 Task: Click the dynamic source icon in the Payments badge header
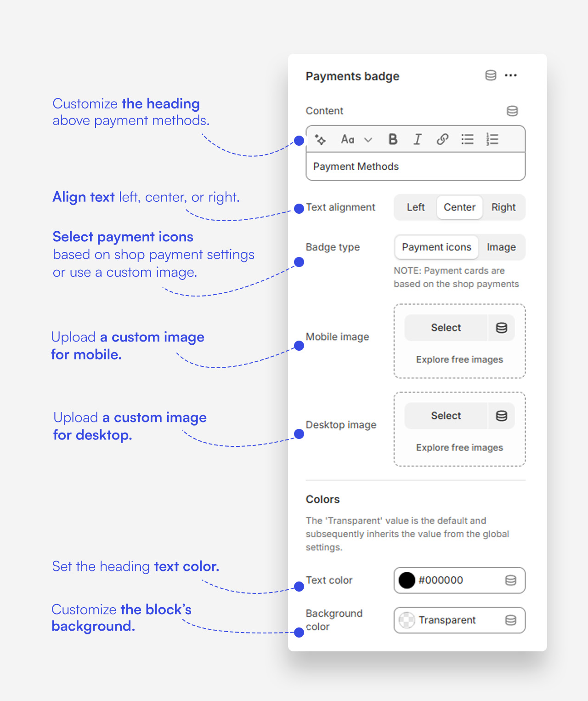pyautogui.click(x=491, y=75)
